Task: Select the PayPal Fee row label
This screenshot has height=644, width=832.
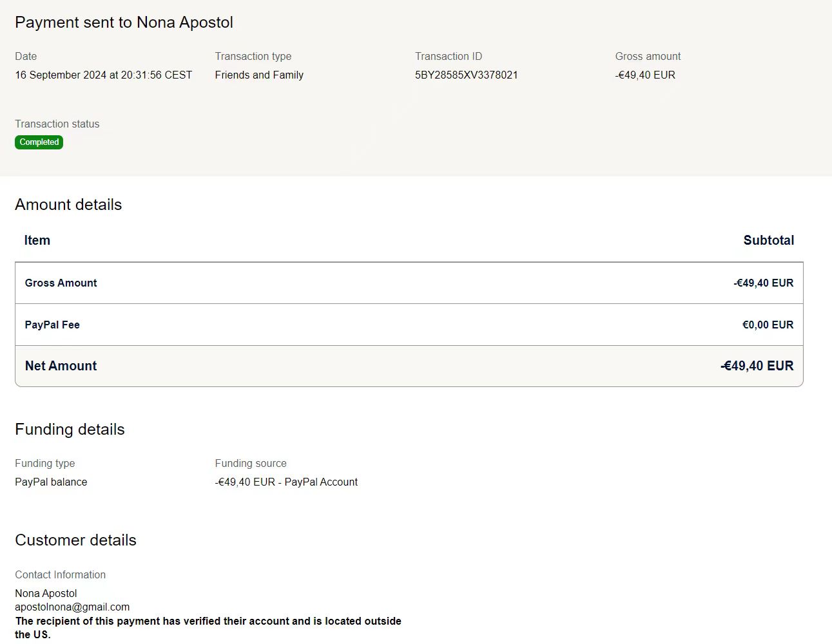Action: tap(52, 325)
